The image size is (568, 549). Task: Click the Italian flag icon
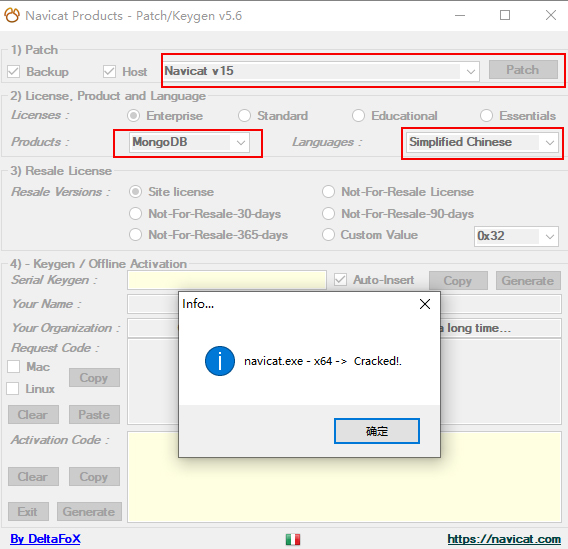pos(293,539)
